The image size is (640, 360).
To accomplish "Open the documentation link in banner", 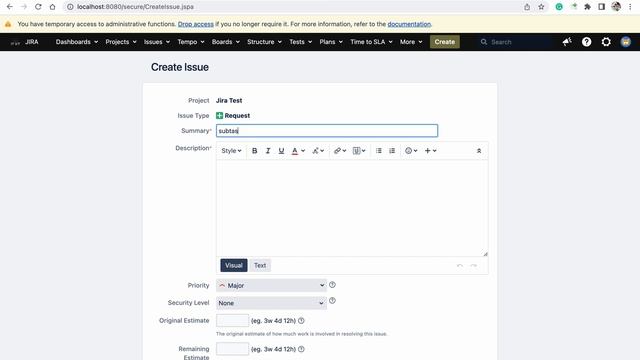I will click(x=409, y=24).
